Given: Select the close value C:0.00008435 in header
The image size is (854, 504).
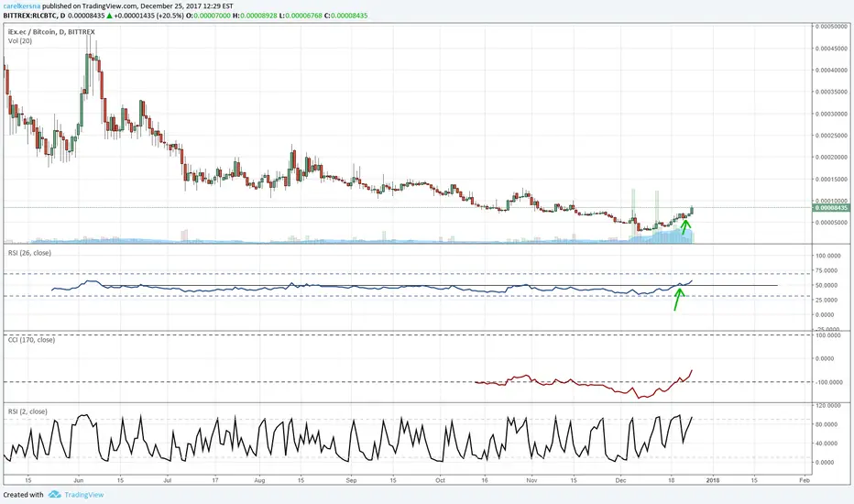Looking at the screenshot, I should (345, 16).
